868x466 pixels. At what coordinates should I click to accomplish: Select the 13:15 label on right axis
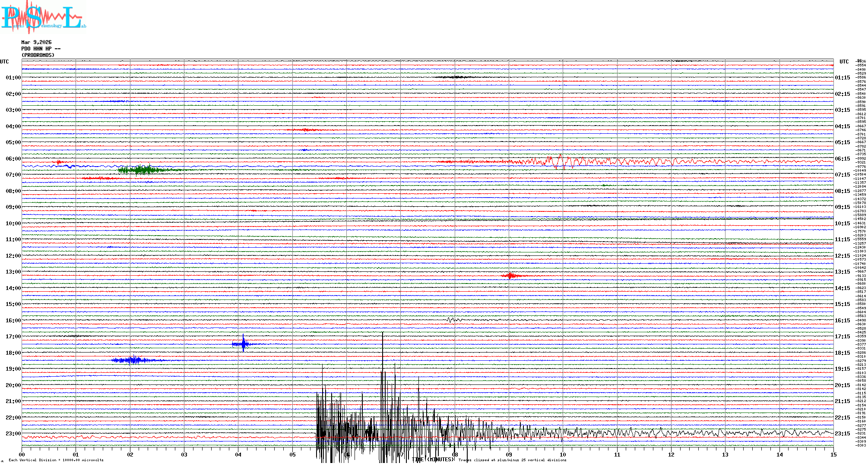(x=842, y=272)
